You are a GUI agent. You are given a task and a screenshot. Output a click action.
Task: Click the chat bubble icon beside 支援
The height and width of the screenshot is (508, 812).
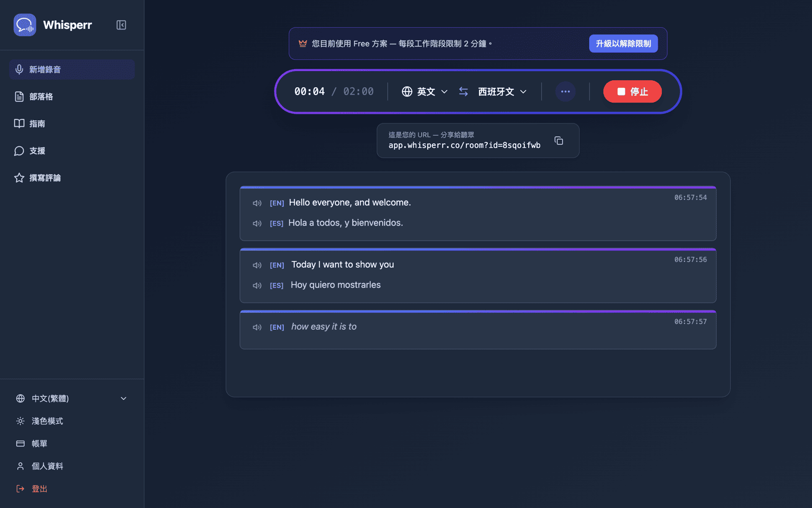point(19,151)
